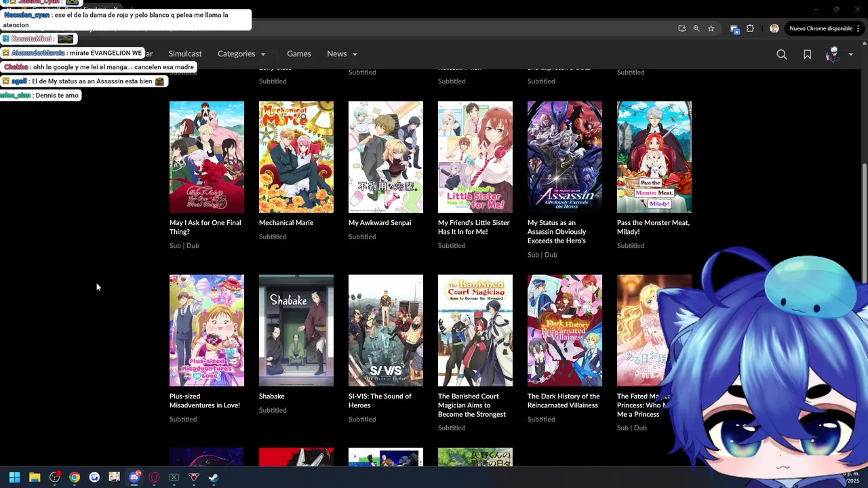Click Nuevo Chrome disponible update button

[x=825, y=28]
